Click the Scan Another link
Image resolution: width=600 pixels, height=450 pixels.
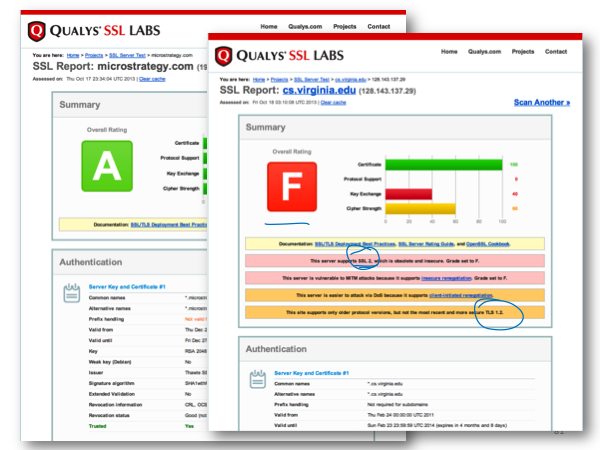[x=542, y=102]
